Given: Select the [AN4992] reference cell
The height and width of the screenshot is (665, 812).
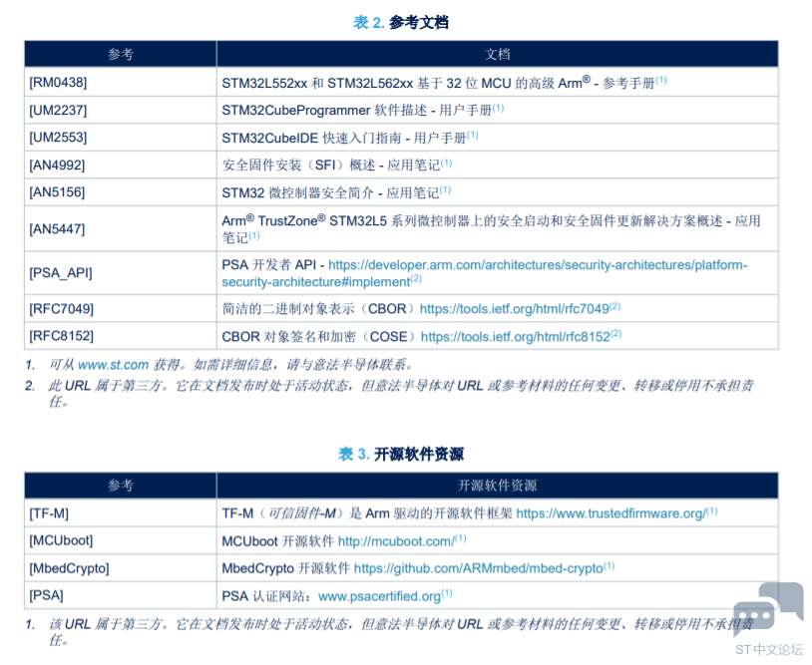Looking at the screenshot, I should (120, 166).
